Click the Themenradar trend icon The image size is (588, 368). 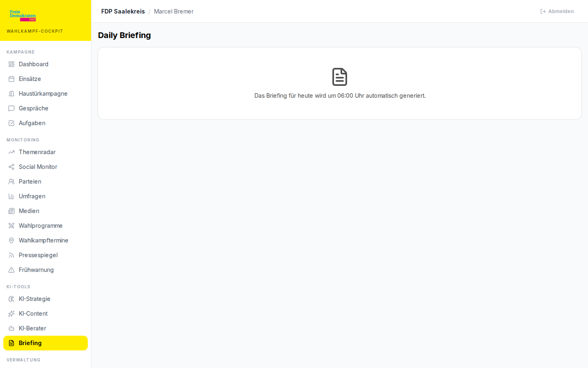click(x=11, y=152)
